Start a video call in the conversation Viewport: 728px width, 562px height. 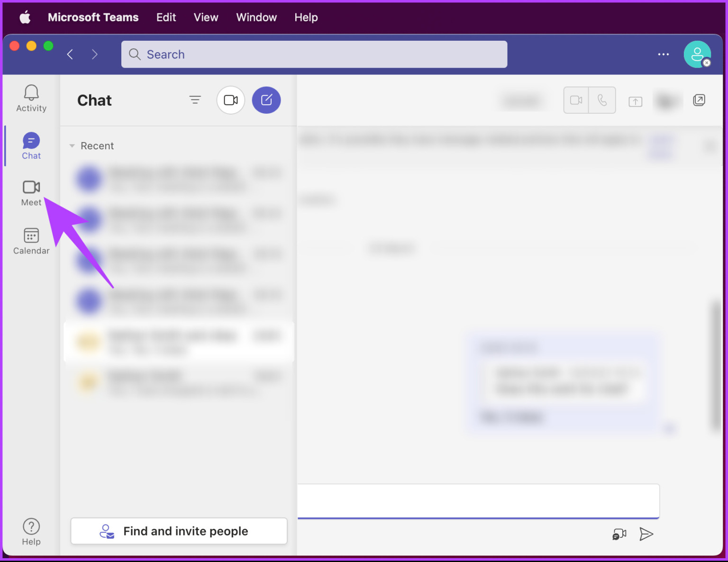point(576,100)
